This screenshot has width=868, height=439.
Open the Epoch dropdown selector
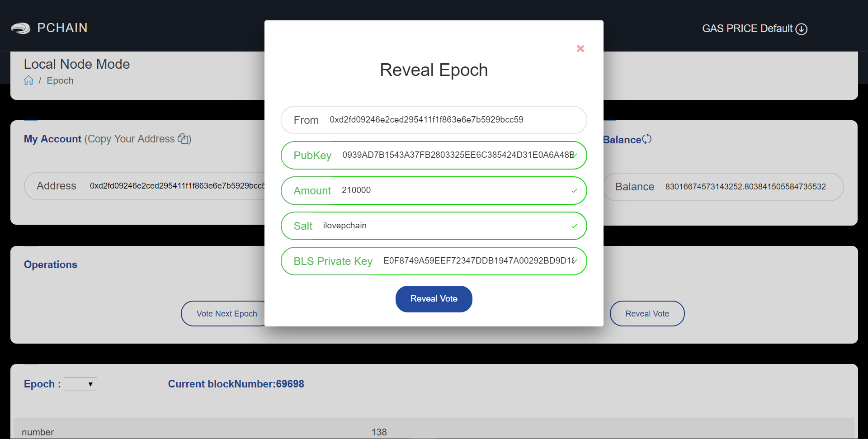click(x=80, y=384)
